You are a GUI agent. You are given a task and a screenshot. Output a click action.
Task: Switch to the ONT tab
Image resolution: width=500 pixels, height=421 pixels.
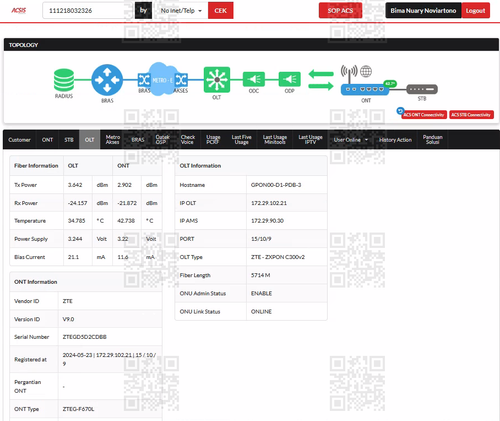point(47,140)
